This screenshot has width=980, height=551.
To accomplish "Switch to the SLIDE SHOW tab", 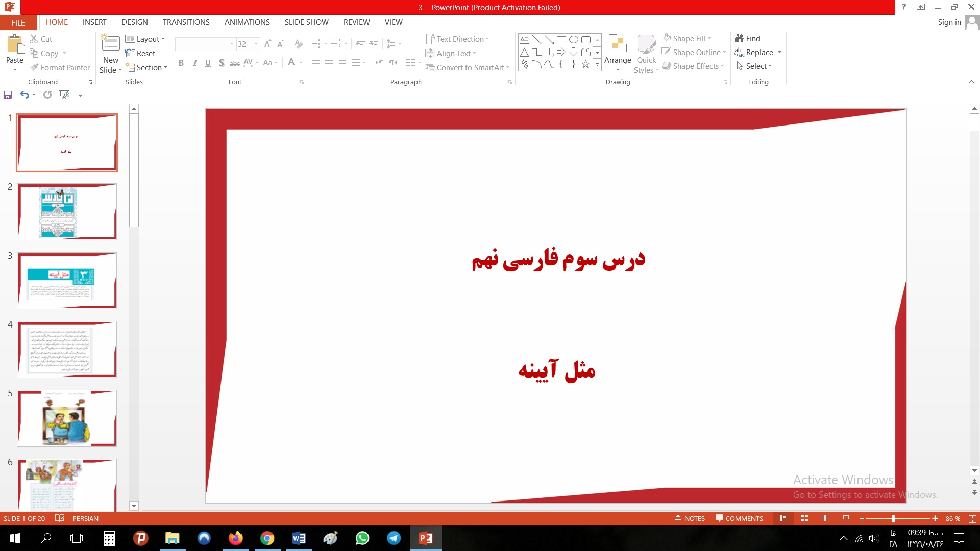I will (306, 22).
